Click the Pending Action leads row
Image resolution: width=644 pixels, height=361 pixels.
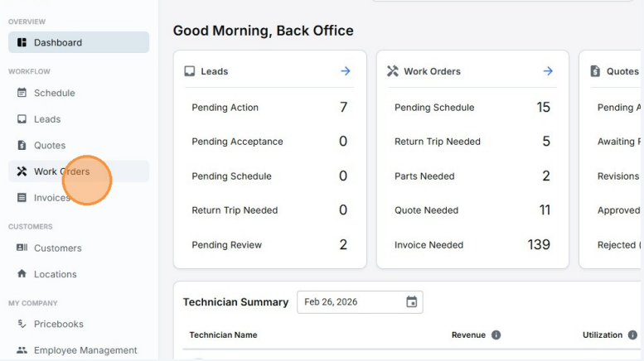pos(269,108)
